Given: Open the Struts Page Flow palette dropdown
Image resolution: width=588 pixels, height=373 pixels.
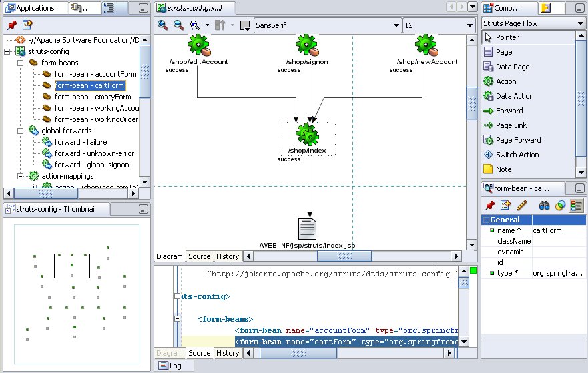Looking at the screenshot, I should click(x=581, y=23).
